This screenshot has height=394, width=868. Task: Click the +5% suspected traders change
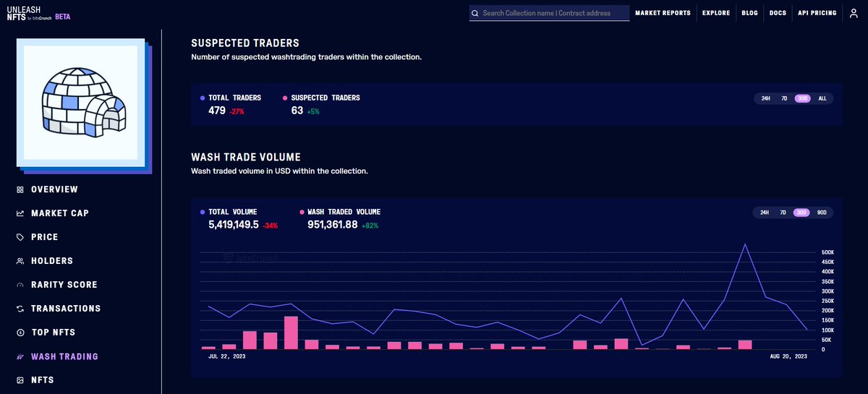click(x=313, y=111)
